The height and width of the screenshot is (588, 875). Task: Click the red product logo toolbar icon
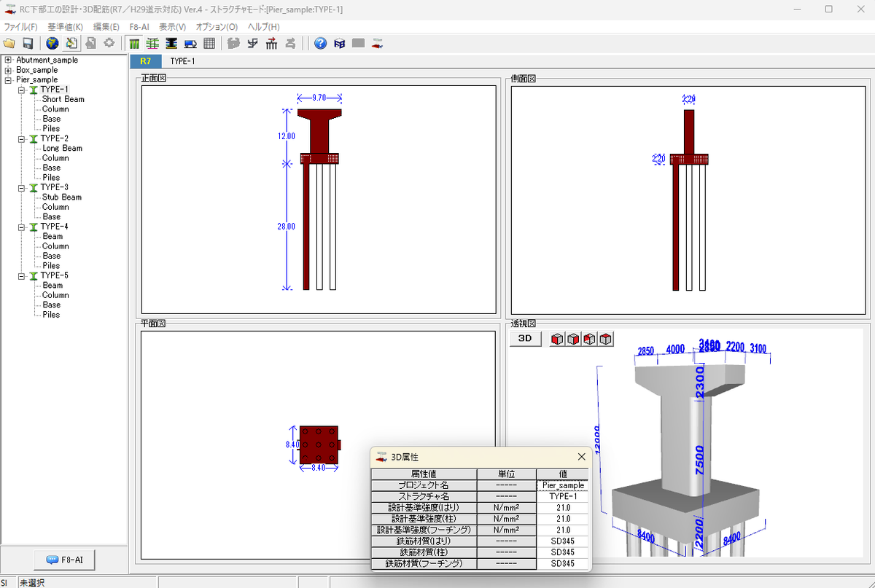pyautogui.click(x=377, y=44)
